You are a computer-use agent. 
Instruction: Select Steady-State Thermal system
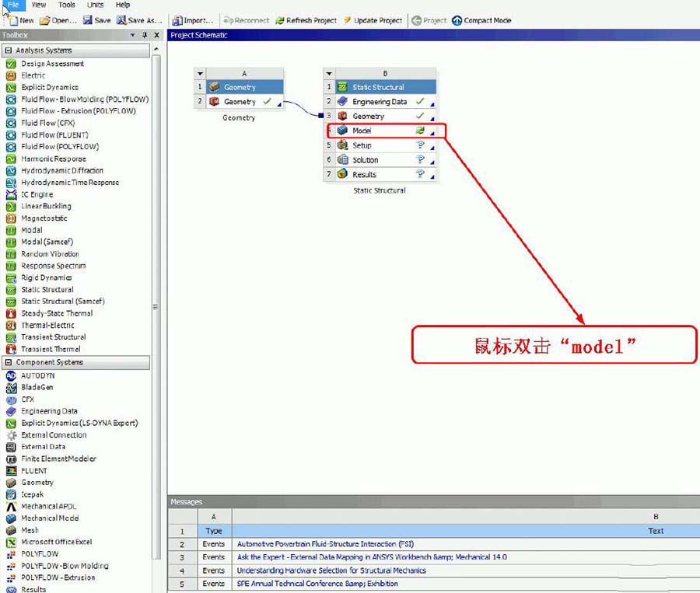57,313
